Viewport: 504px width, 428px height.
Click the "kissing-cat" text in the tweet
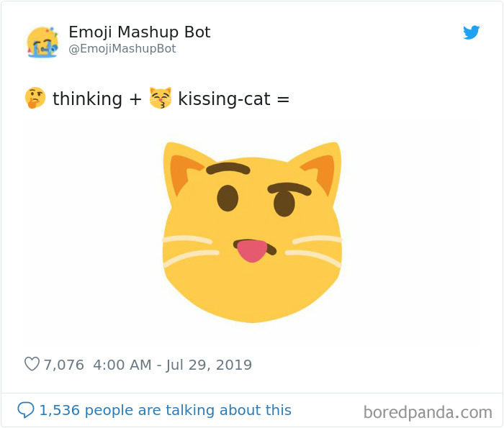click(x=224, y=99)
